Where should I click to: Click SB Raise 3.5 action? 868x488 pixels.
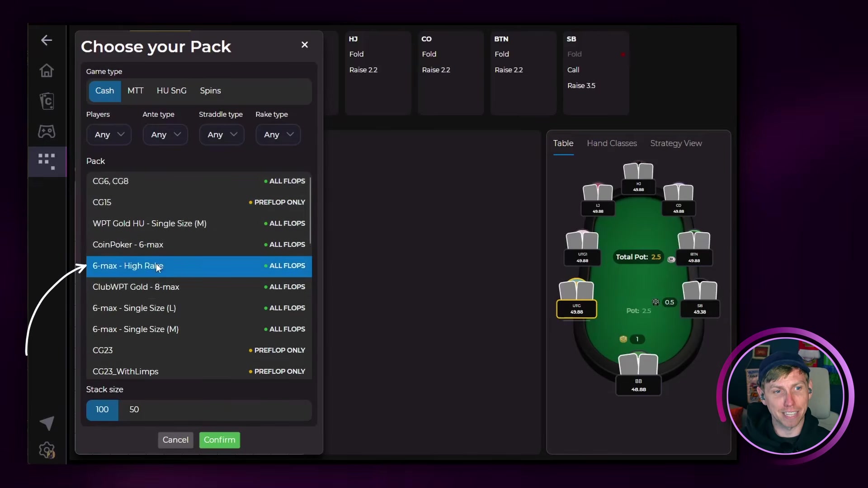[x=581, y=86]
